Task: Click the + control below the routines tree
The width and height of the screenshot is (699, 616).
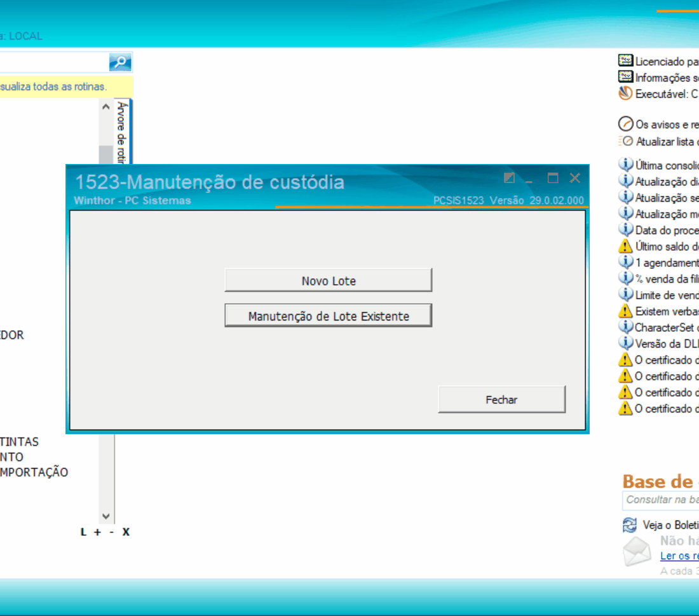Action: [x=98, y=531]
